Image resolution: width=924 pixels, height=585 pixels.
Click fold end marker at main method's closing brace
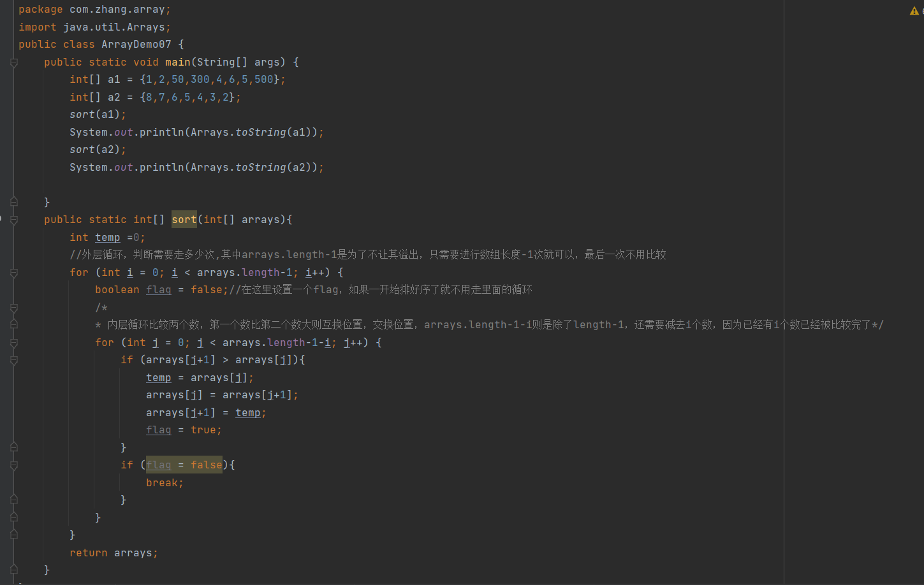click(x=14, y=202)
